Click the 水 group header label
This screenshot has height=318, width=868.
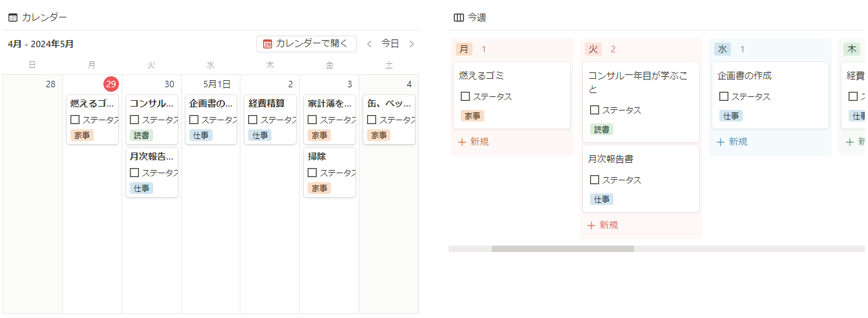pos(723,49)
